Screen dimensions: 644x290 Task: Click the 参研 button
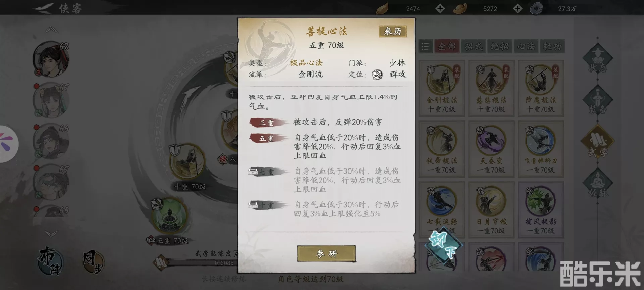click(x=326, y=253)
